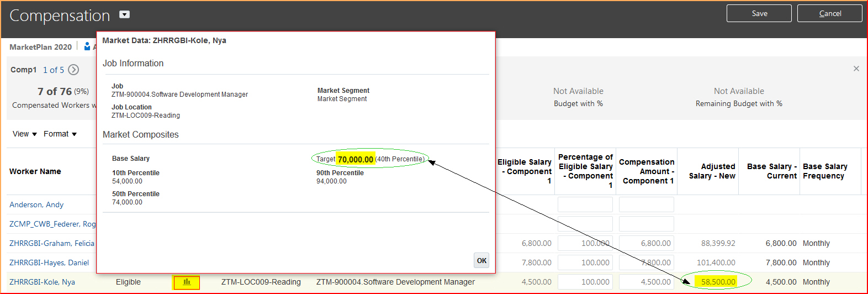
Task: Click Adjusted Salary value 58,500.00
Action: pyautogui.click(x=718, y=282)
